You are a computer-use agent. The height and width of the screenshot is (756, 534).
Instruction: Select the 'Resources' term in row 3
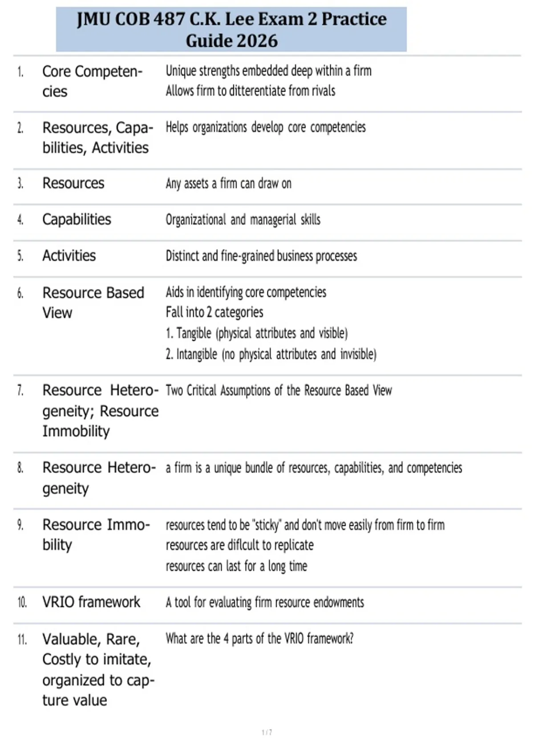click(73, 183)
